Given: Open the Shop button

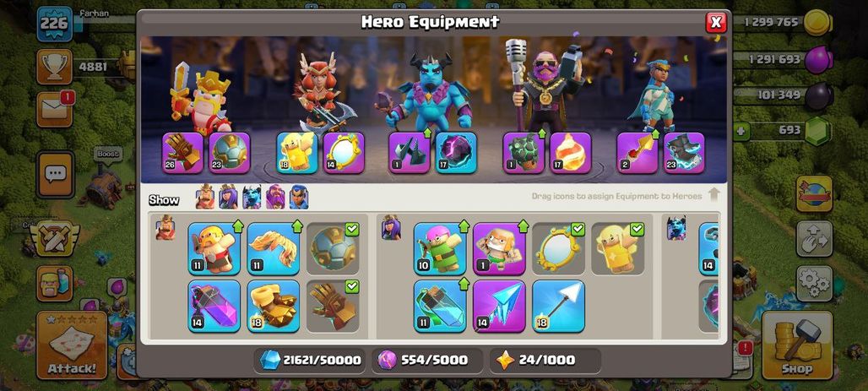Looking at the screenshot, I should pos(796,345).
